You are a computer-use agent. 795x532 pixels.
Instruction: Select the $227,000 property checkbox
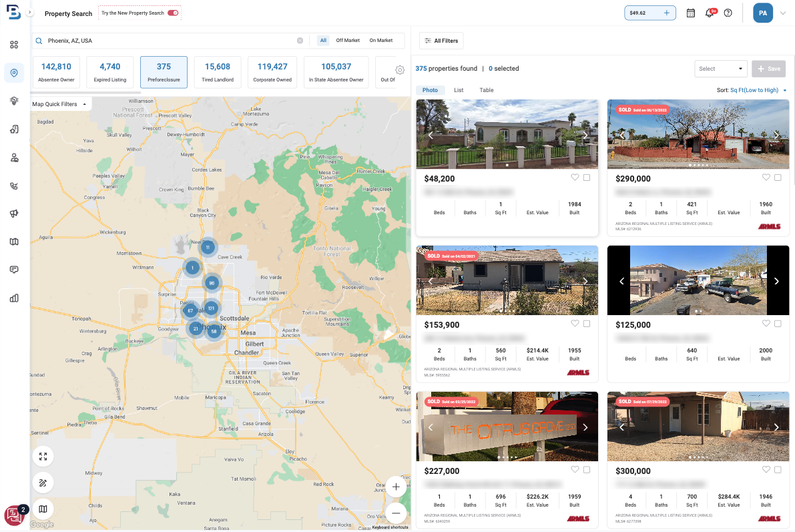pyautogui.click(x=587, y=470)
